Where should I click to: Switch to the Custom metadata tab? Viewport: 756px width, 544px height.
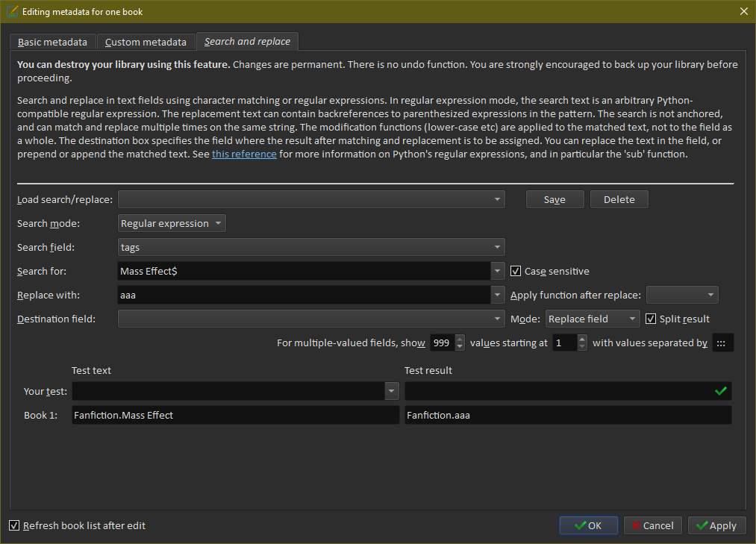pos(146,42)
